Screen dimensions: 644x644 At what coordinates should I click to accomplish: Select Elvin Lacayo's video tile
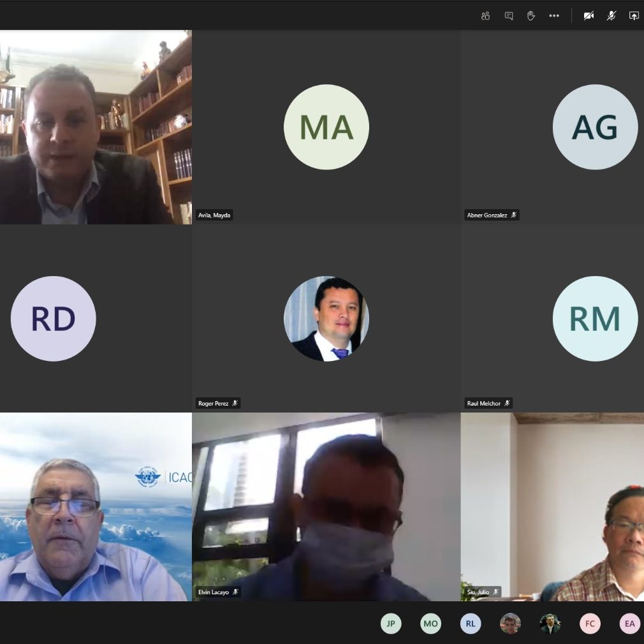tap(326, 507)
